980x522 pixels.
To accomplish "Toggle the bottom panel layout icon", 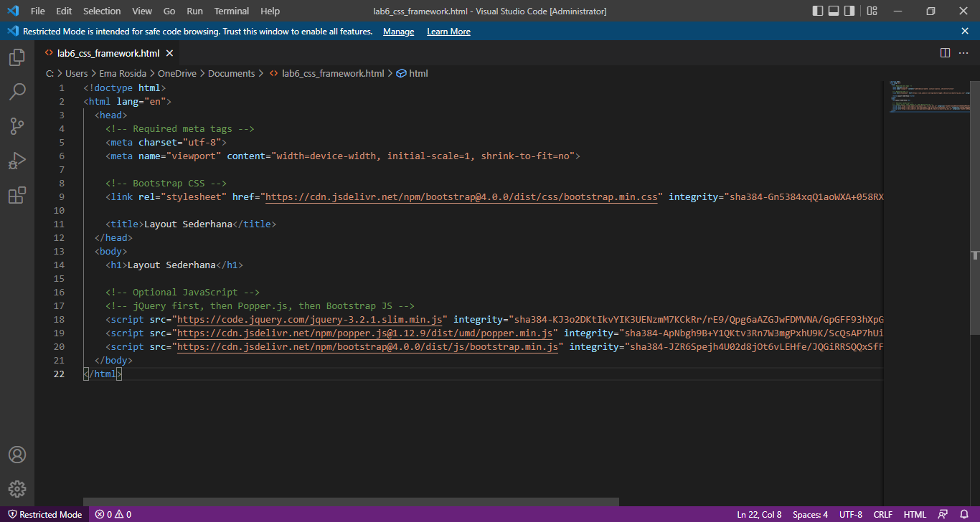I will 834,11.
